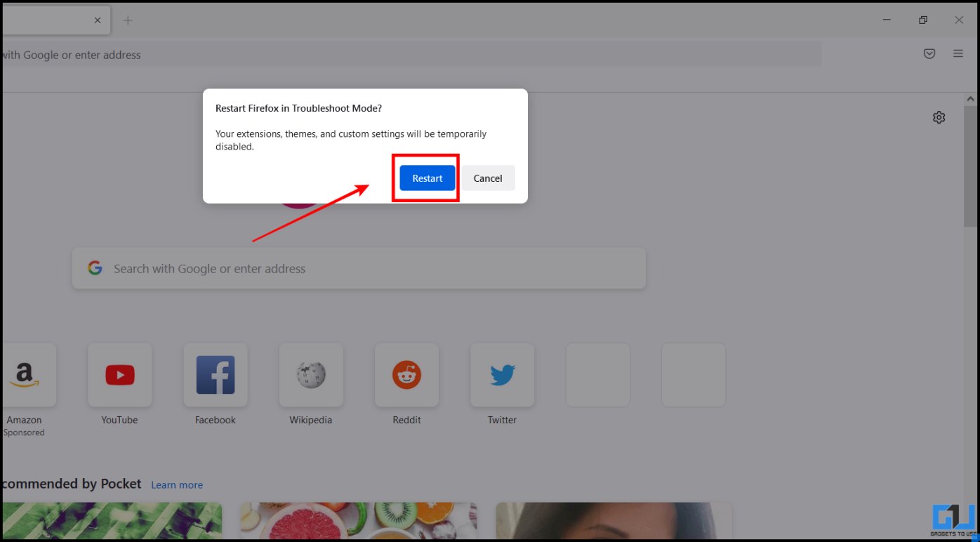Restore down the Firefox window
This screenshot has width=980, height=542.
click(x=923, y=20)
